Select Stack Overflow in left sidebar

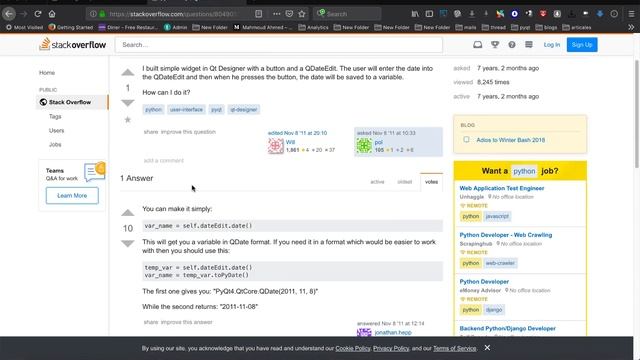point(71,102)
